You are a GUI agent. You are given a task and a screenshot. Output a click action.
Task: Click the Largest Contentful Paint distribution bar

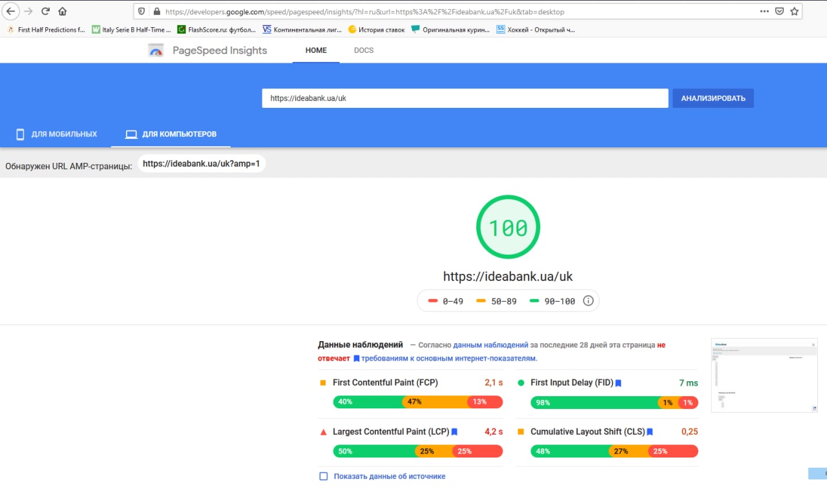pyautogui.click(x=417, y=451)
